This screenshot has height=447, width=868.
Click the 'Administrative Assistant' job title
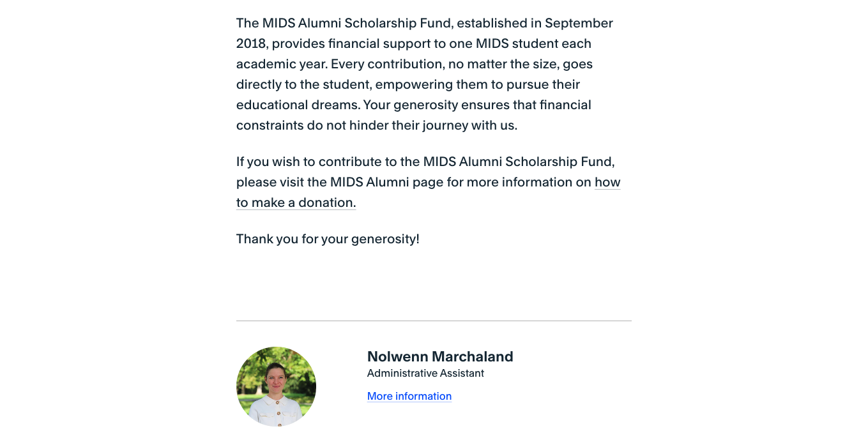(x=425, y=373)
